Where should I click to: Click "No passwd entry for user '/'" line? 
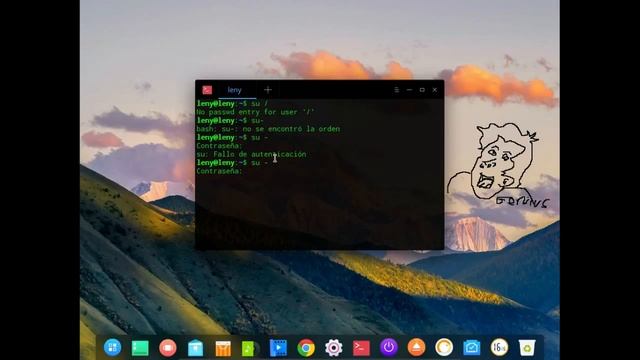tap(256, 112)
